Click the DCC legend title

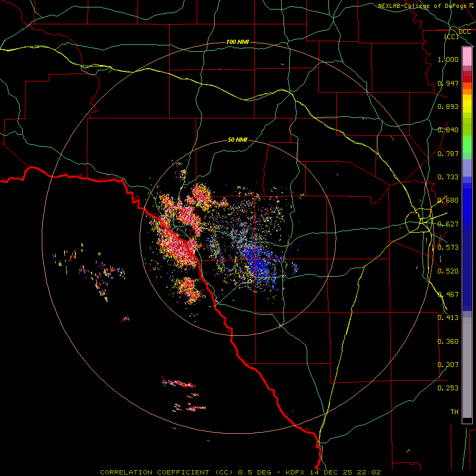click(x=464, y=32)
